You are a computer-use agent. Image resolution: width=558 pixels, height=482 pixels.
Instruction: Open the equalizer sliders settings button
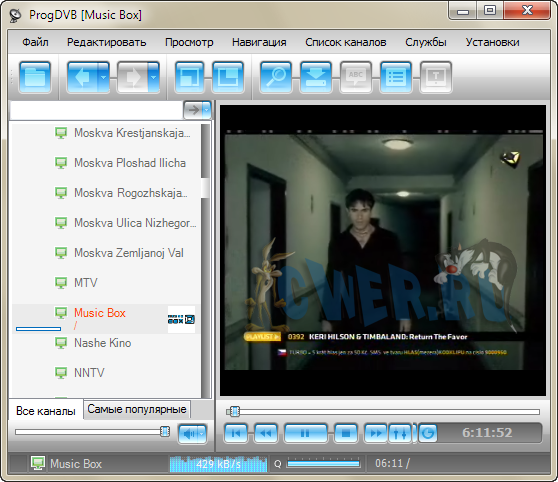tap(400, 433)
